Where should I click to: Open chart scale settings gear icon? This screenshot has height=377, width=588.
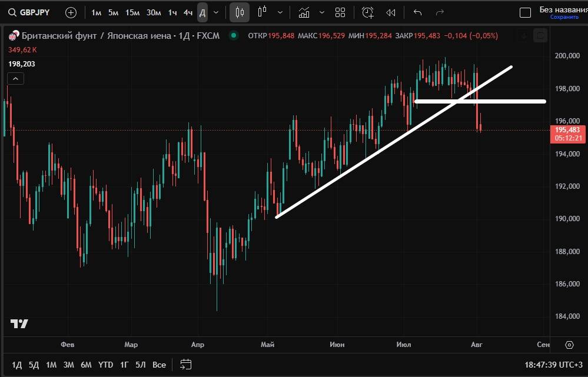pyautogui.click(x=569, y=345)
